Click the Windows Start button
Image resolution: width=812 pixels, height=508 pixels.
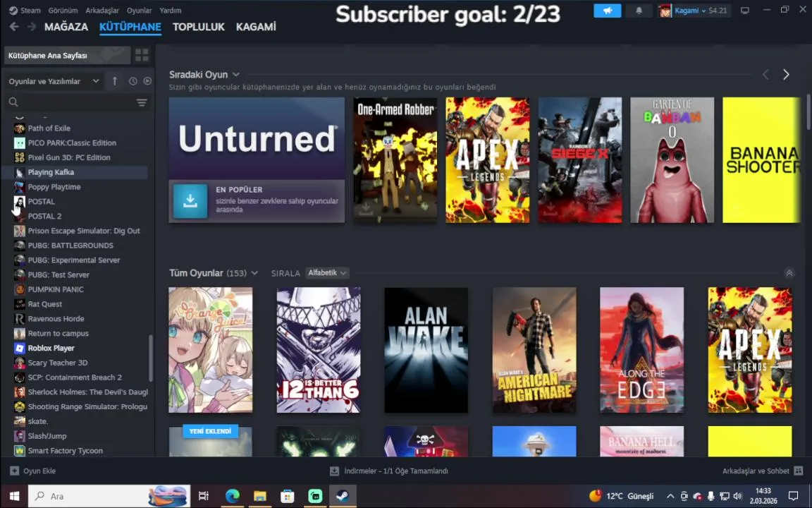coord(14,496)
